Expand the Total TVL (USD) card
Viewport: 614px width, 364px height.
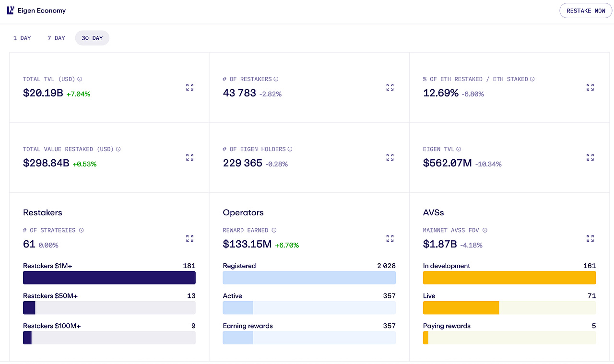click(190, 87)
